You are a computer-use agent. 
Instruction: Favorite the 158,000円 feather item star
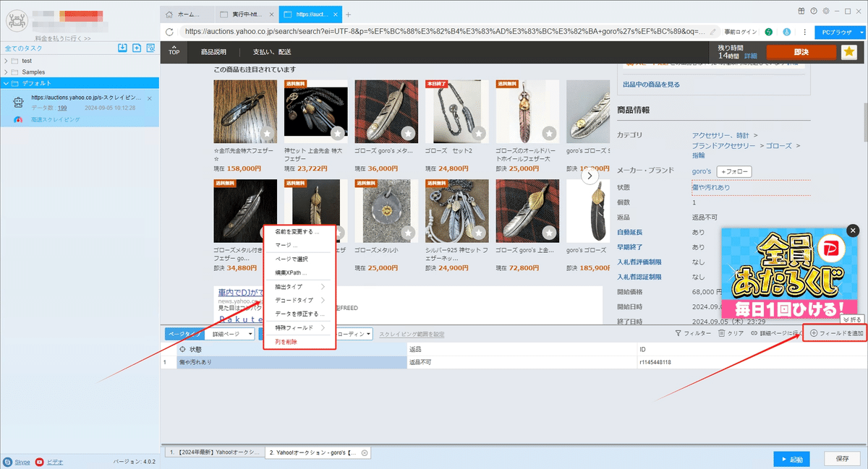coord(267,133)
